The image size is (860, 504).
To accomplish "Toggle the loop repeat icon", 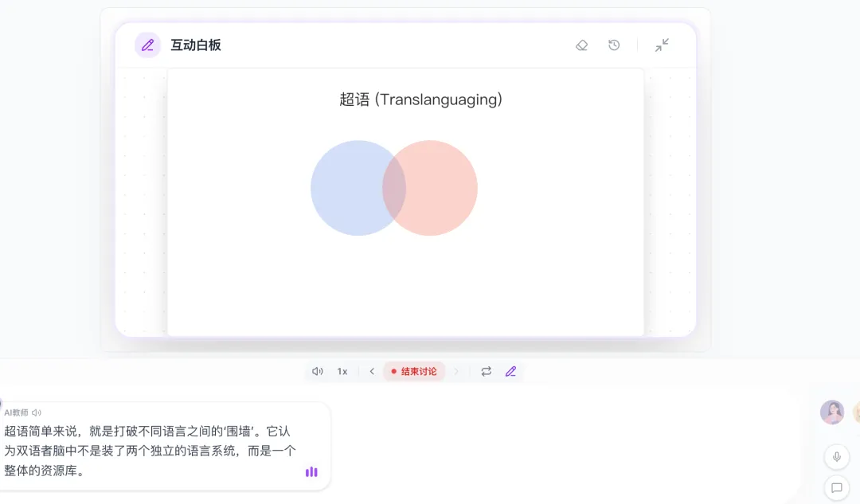I will [x=486, y=371].
